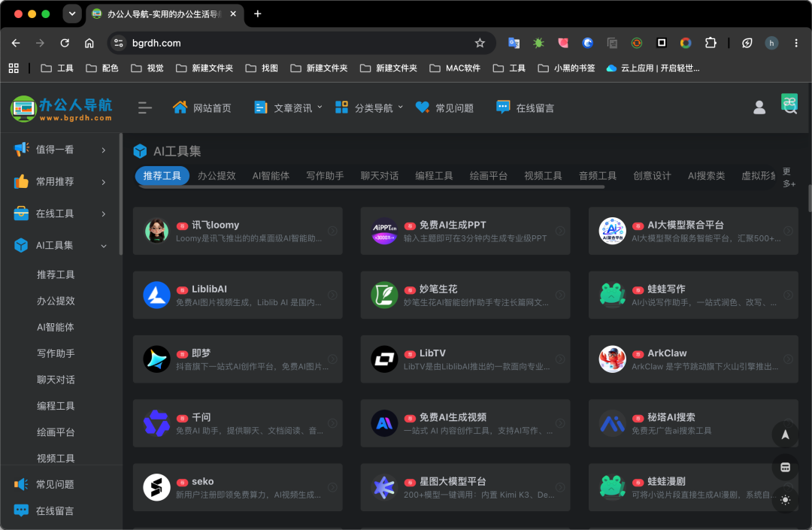Image resolution: width=812 pixels, height=530 pixels.
Task: Open the LibTV logo icon
Action: point(384,359)
